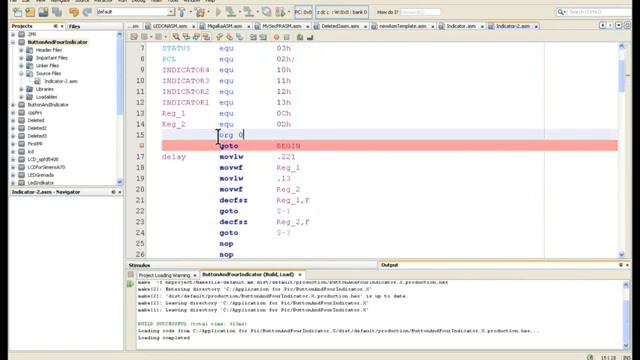Image resolution: width=640 pixels, height=360 pixels.
Task: Expand the Loadables folder
Action: (21, 97)
